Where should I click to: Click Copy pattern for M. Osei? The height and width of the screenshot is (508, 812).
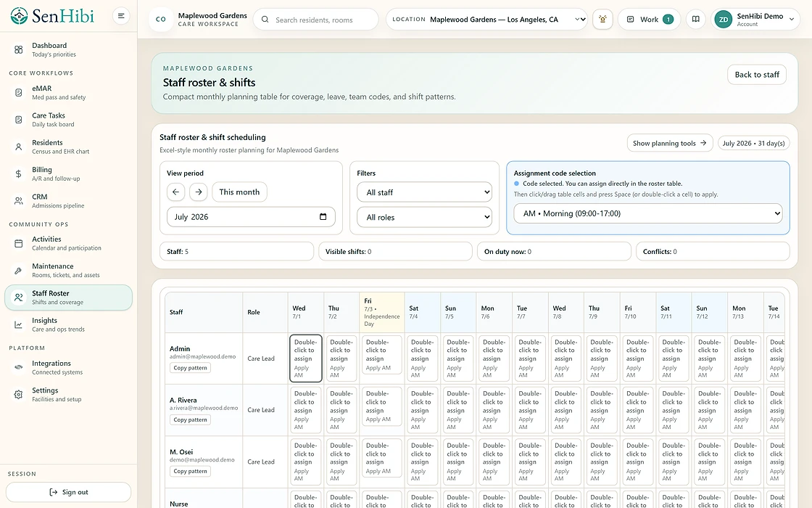click(190, 471)
